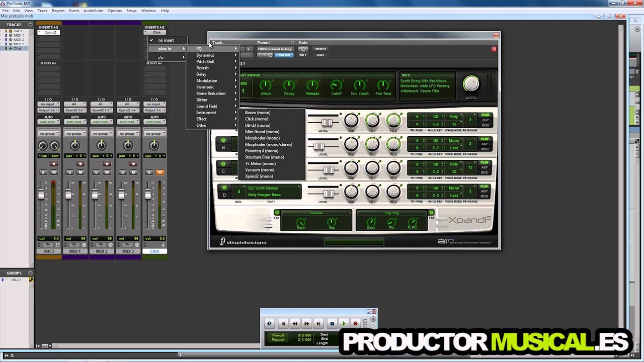Open the File menu
644x362 pixels.
pyautogui.click(x=5, y=11)
